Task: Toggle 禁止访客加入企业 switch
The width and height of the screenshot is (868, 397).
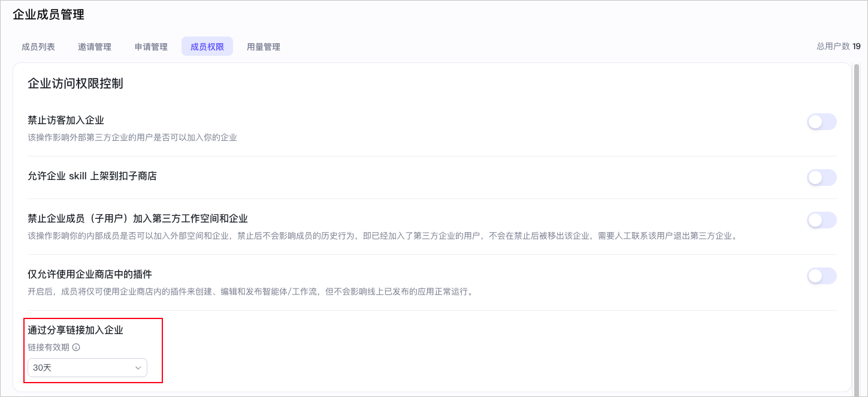Action: pyautogui.click(x=821, y=122)
